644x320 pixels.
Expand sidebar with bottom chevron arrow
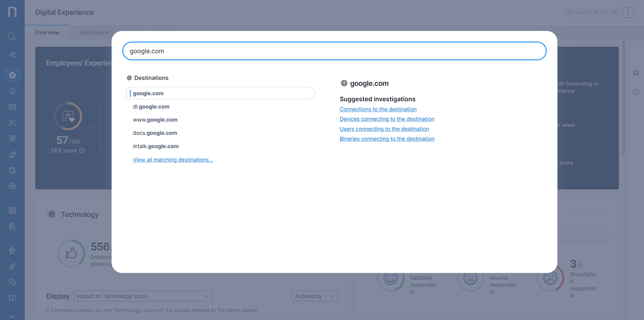coord(12,316)
